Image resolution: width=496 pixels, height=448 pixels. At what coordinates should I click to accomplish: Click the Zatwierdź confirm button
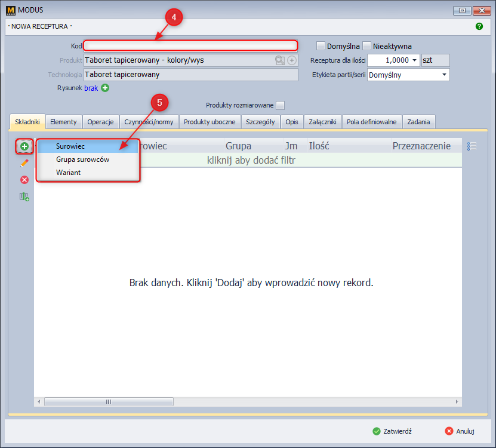coord(392,431)
